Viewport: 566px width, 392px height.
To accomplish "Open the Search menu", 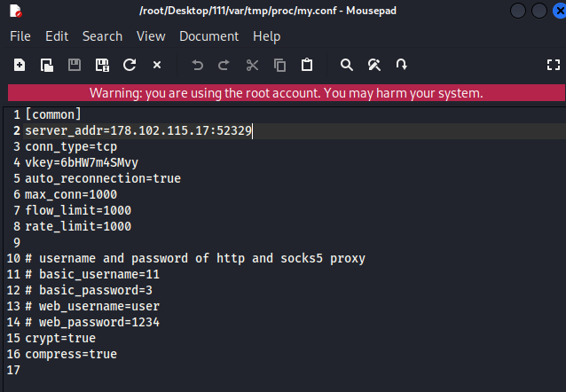I will 102,36.
